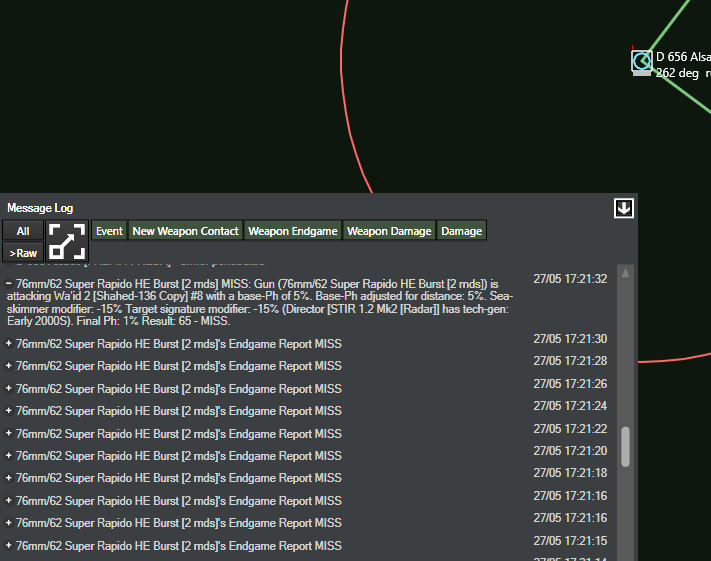
Task: Expand the 17:21:22 Endgame Report entry
Action: [x=8, y=433]
